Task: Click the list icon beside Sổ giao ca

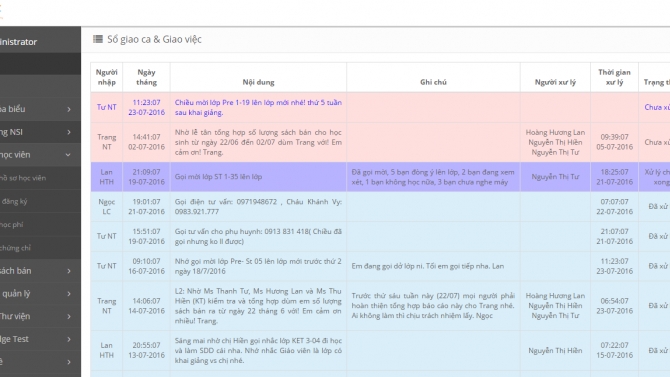Action: tap(98, 39)
